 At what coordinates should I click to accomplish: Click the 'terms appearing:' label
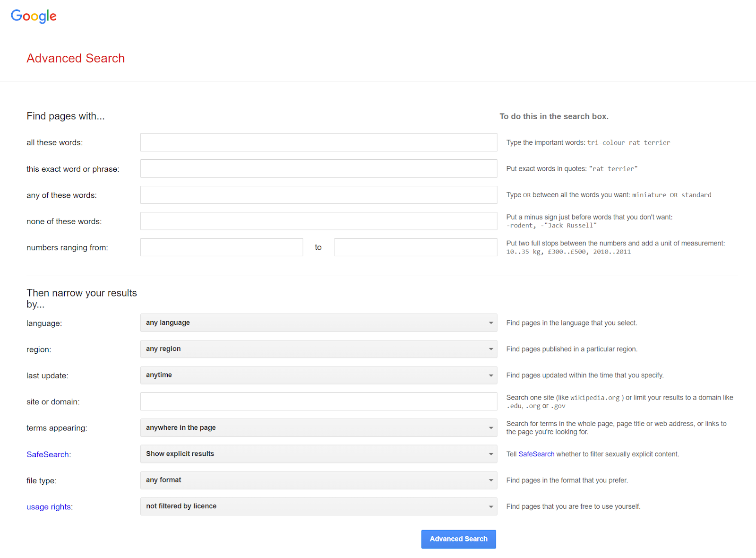pyautogui.click(x=57, y=428)
